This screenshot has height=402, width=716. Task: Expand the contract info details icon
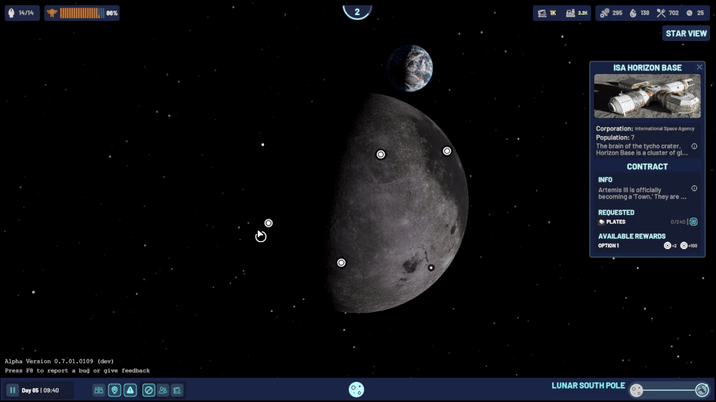694,188
